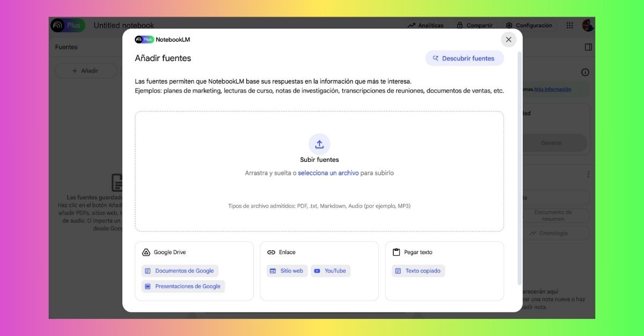
Task: Open Compartir in background header
Action: pyautogui.click(x=474, y=25)
